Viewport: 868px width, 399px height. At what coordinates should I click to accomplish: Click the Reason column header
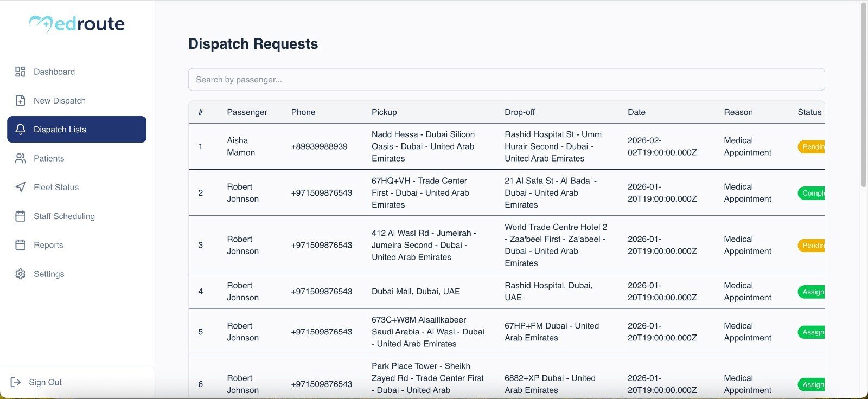(x=738, y=112)
